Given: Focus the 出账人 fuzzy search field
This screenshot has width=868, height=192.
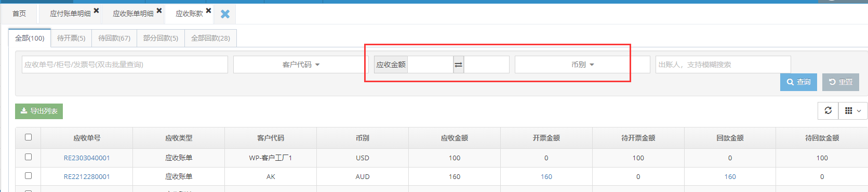Looking at the screenshot, I should coord(723,65).
